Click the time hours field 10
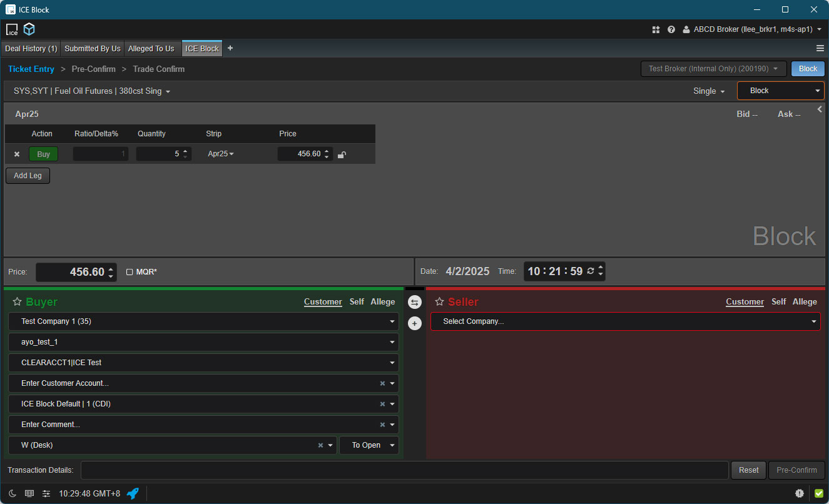The width and height of the screenshot is (829, 504). click(x=534, y=271)
